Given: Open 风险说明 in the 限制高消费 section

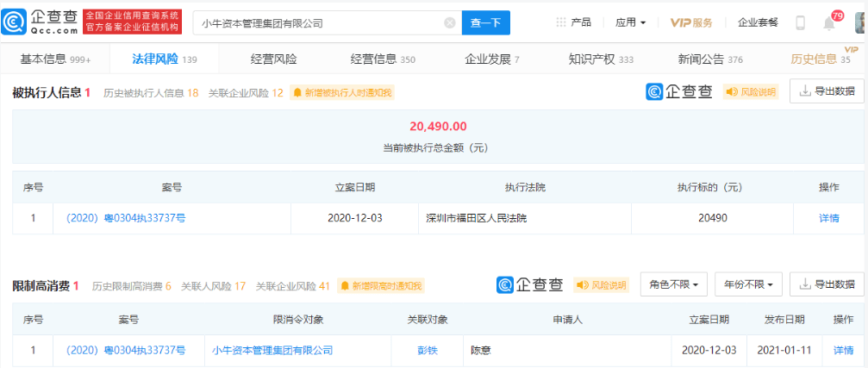Looking at the screenshot, I should [601, 285].
